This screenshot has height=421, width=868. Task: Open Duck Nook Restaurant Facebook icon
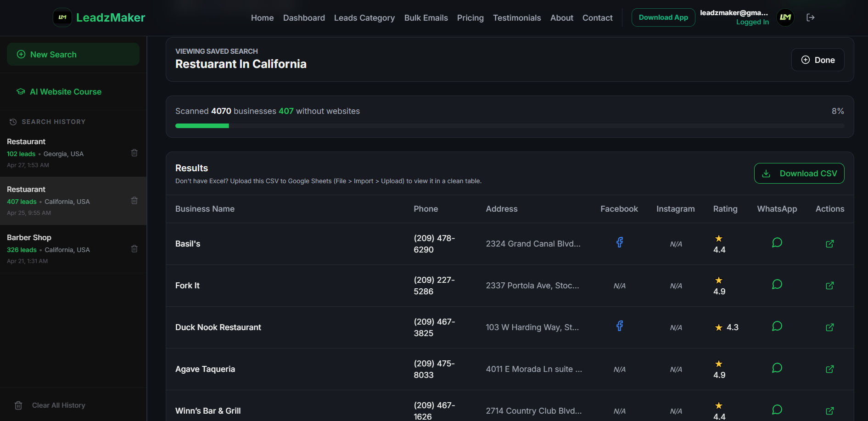(x=619, y=326)
